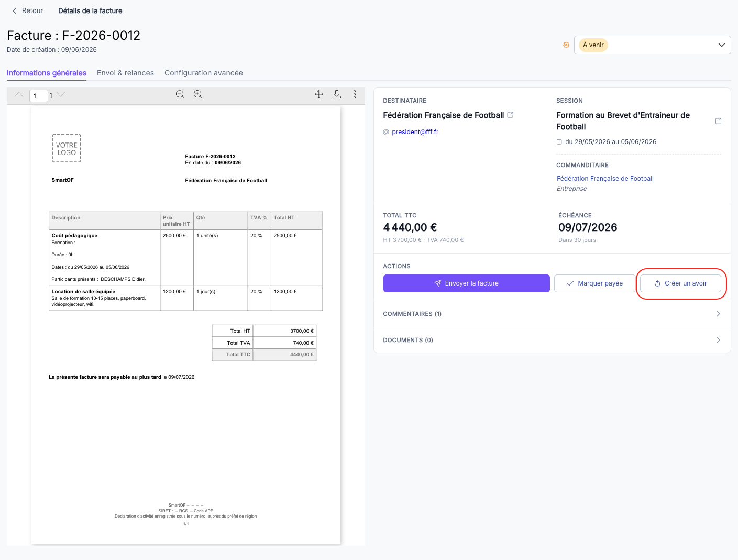Go to previous page arrow in viewer
This screenshot has height=560, width=738.
[19, 94]
